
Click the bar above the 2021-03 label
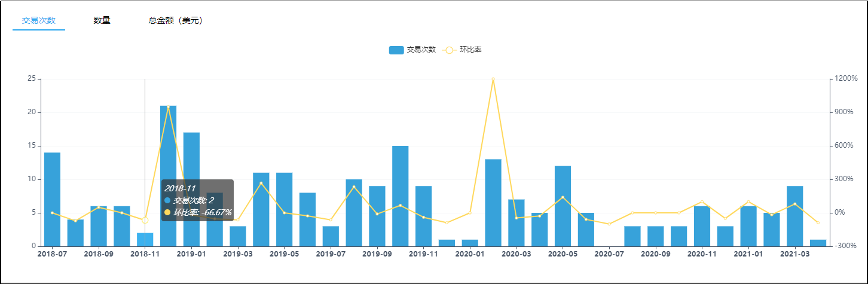[x=795, y=216]
